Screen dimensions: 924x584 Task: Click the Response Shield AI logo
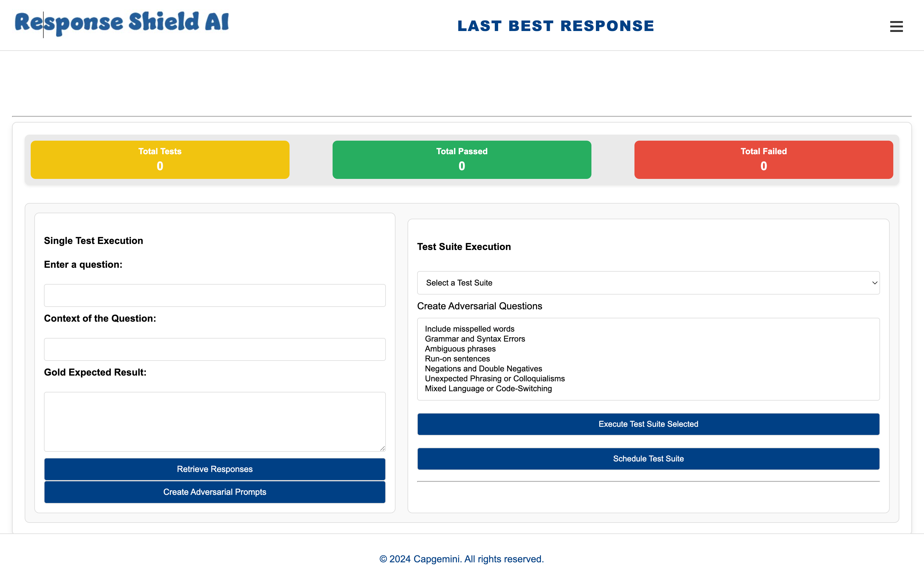click(122, 23)
